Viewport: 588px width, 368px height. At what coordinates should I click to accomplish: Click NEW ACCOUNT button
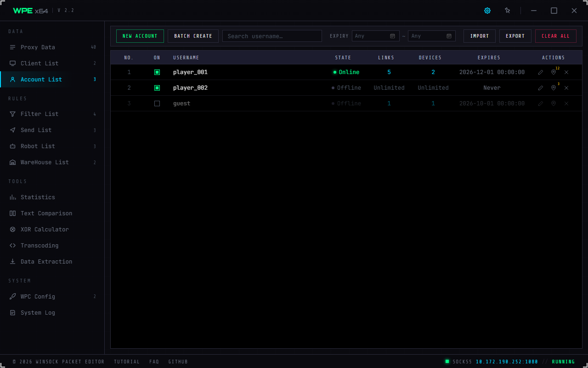(140, 36)
